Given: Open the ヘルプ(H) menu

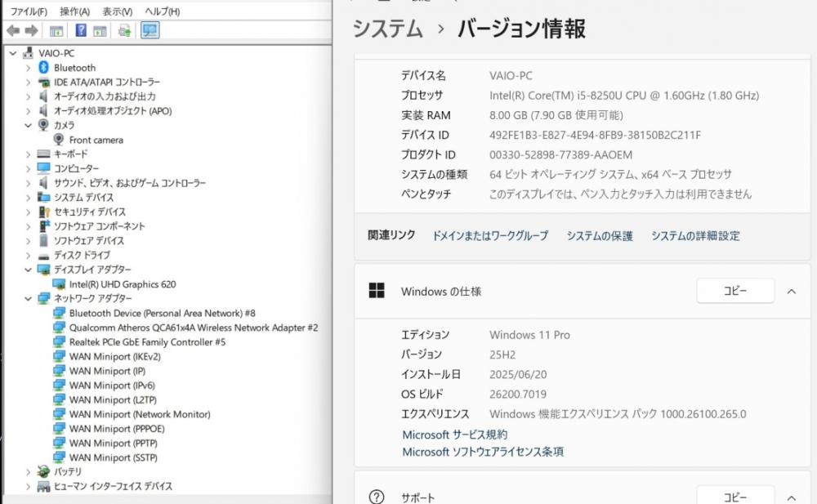Looking at the screenshot, I should point(162,11).
